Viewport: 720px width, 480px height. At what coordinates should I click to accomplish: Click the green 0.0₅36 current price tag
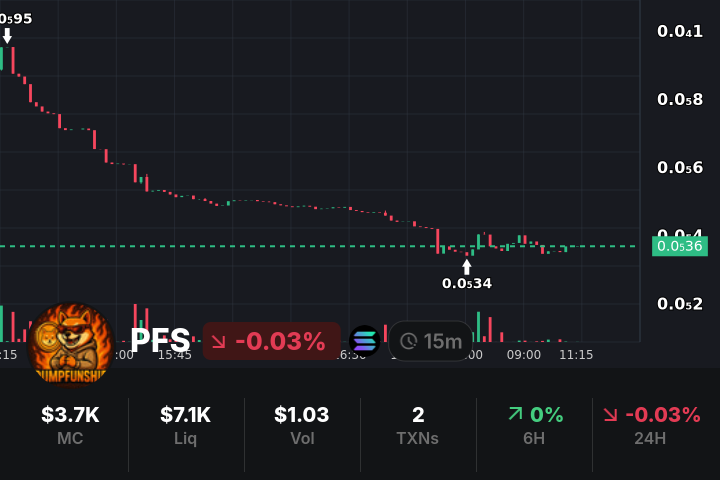coord(679,246)
